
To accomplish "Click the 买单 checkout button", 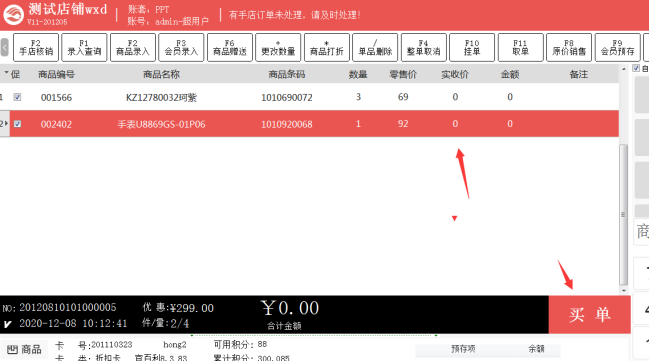I will [x=589, y=315].
